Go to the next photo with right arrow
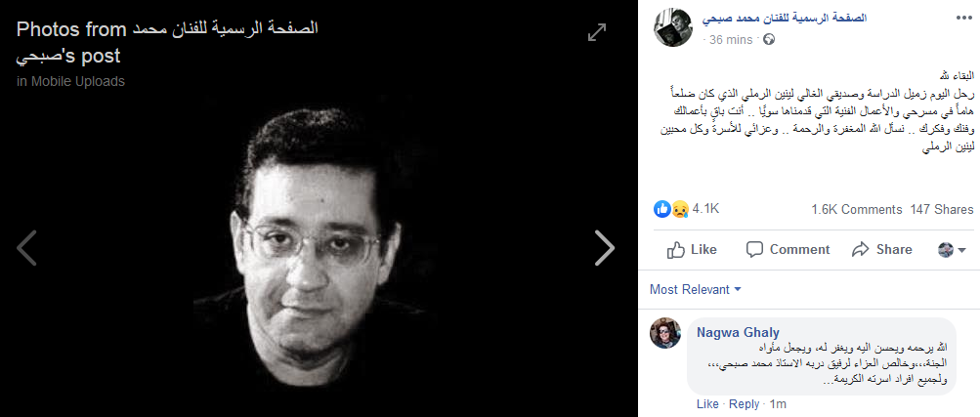 tap(605, 248)
